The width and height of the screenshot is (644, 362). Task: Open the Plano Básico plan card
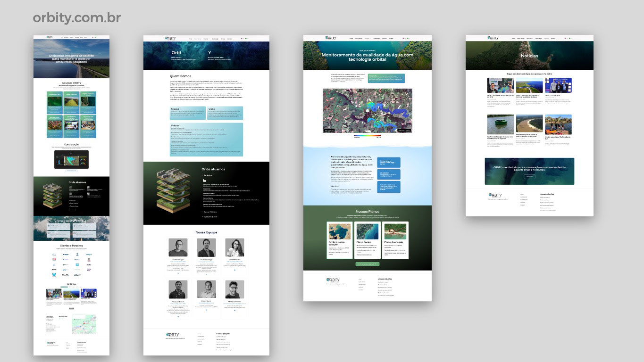(x=367, y=240)
